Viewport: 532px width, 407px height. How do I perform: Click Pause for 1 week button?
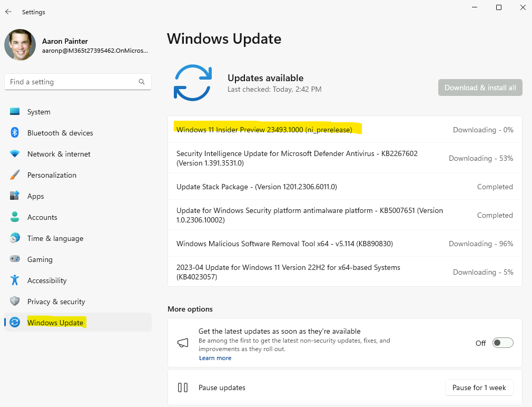pos(479,387)
